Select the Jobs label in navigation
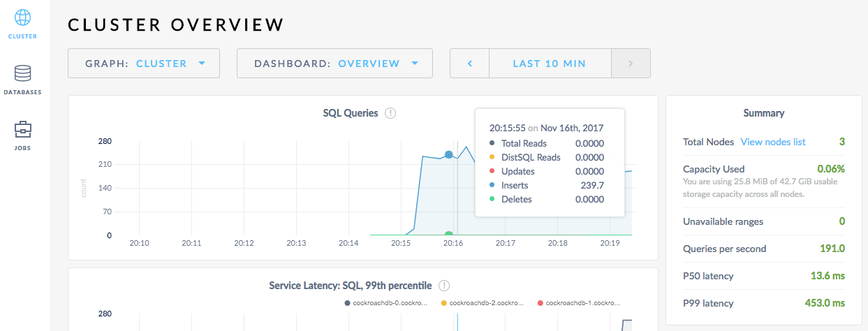Screen dimensions: 868x331 pyautogui.click(x=22, y=148)
